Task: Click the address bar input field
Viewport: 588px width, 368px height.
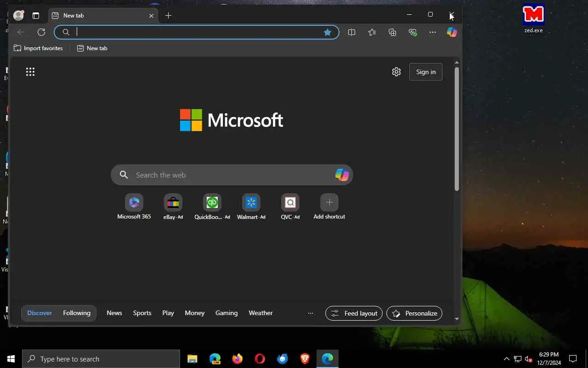Action: pyautogui.click(x=198, y=32)
